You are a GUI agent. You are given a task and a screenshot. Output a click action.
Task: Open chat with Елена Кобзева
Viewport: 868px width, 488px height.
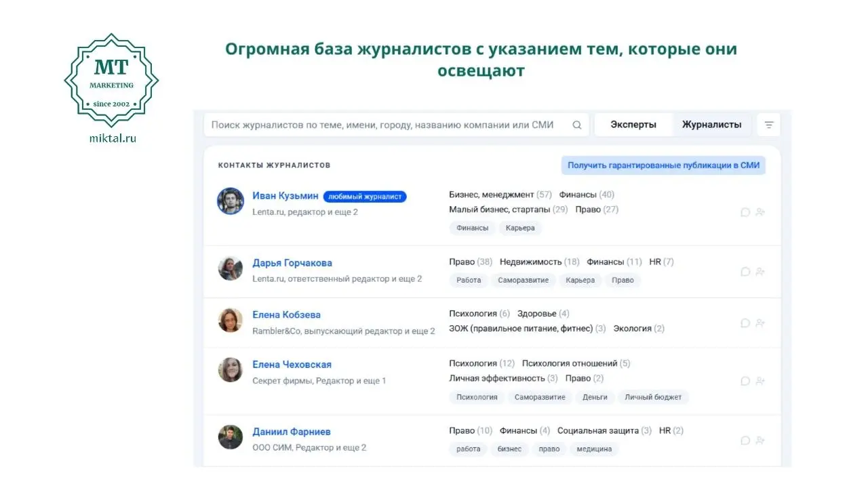745,323
